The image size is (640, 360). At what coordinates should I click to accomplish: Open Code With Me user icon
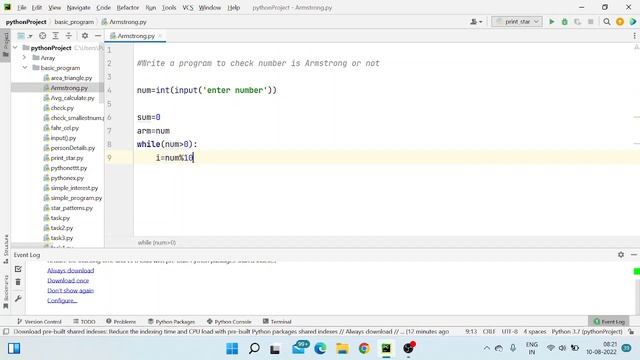476,22
